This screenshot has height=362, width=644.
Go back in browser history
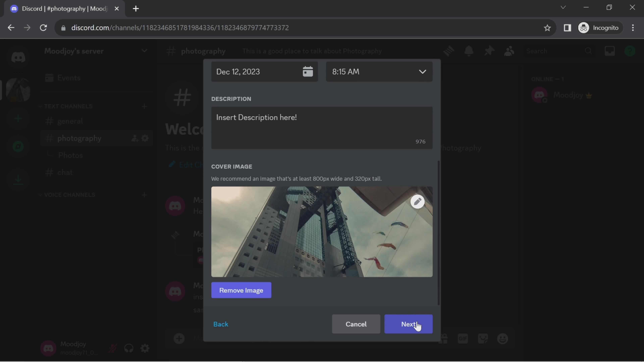11,27
